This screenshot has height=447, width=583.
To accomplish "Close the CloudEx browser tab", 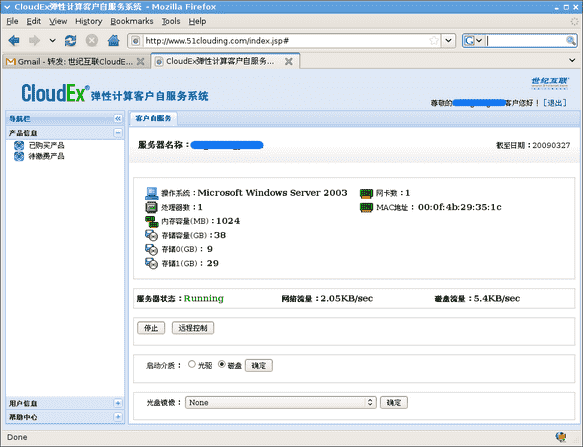I will click(289, 61).
